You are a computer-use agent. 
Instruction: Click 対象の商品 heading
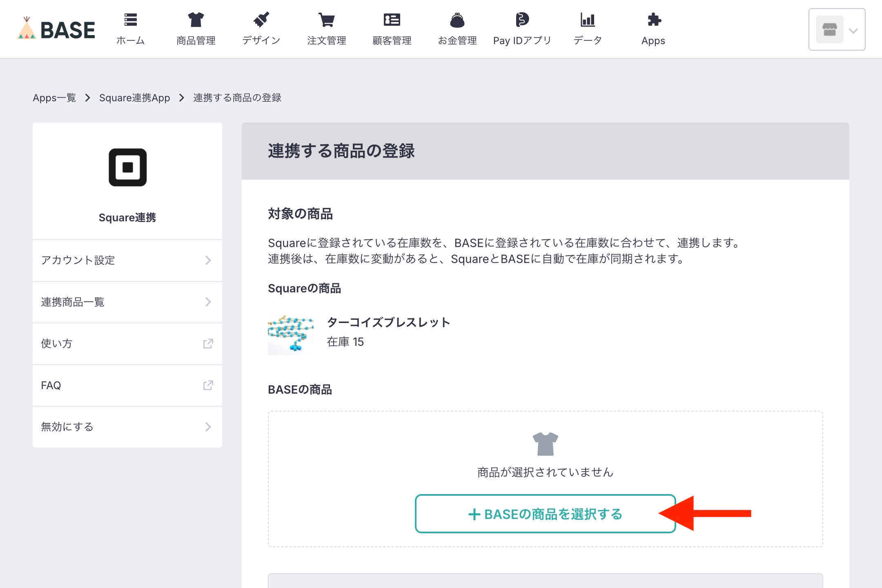(x=300, y=214)
